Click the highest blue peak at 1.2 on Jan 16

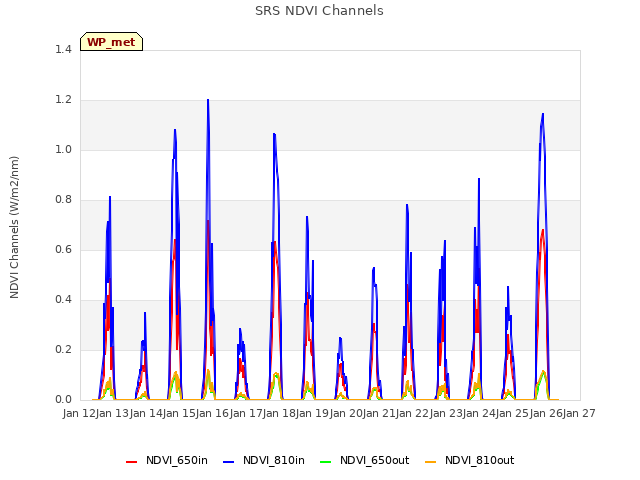208,100
